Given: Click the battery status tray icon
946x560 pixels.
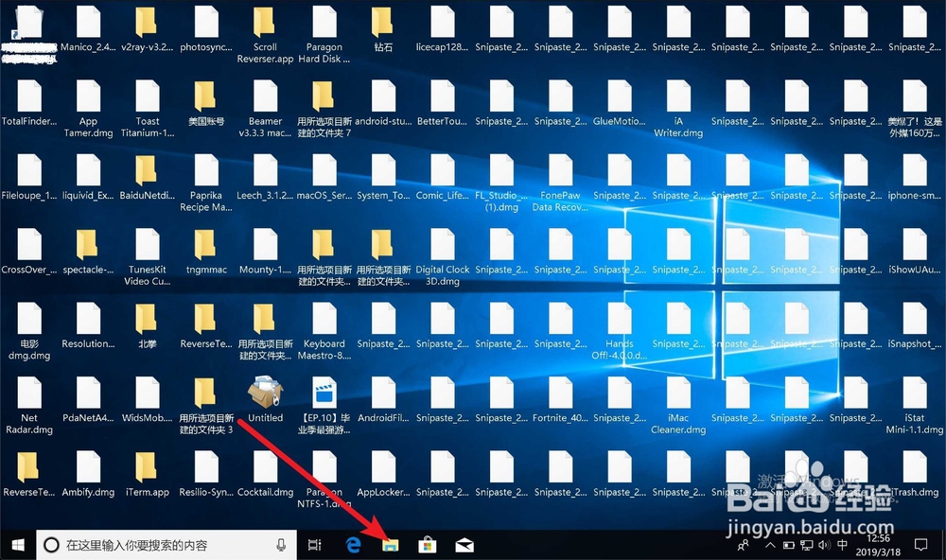Looking at the screenshot, I should (789, 546).
